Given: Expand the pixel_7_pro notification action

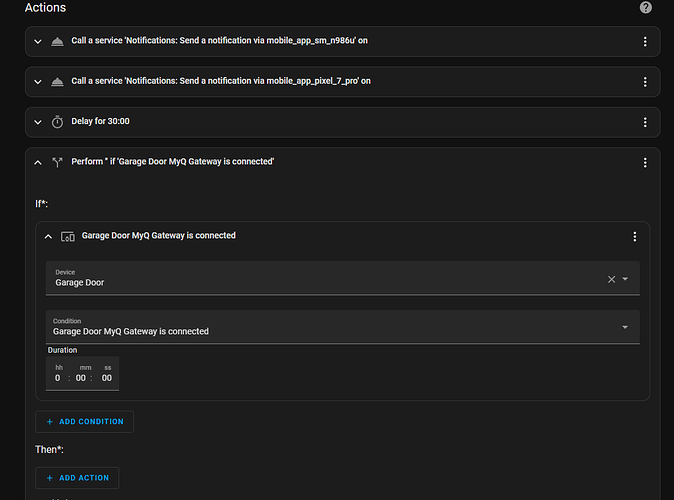Looking at the screenshot, I should [37, 81].
